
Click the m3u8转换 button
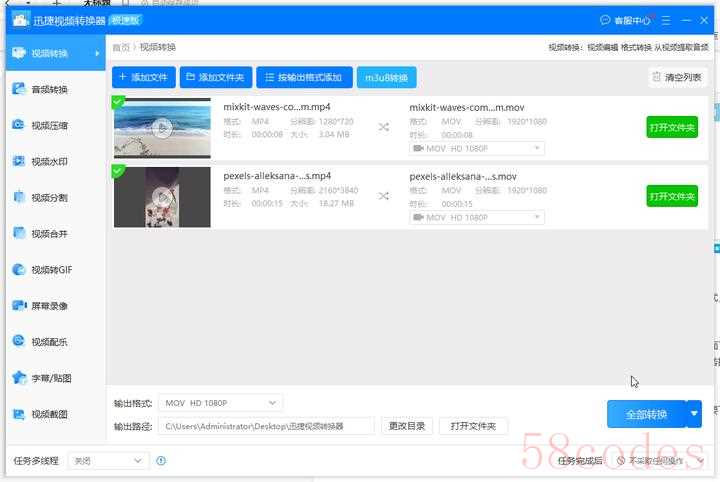pos(387,77)
